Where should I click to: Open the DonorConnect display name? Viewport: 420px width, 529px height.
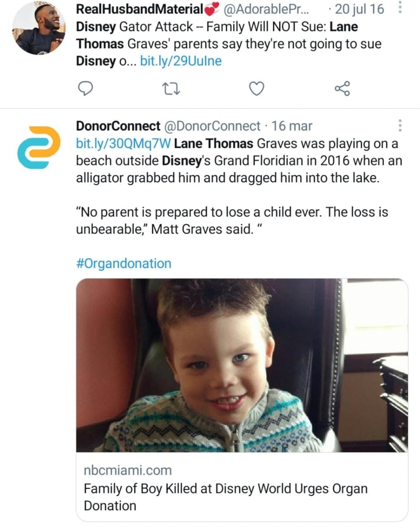118,126
